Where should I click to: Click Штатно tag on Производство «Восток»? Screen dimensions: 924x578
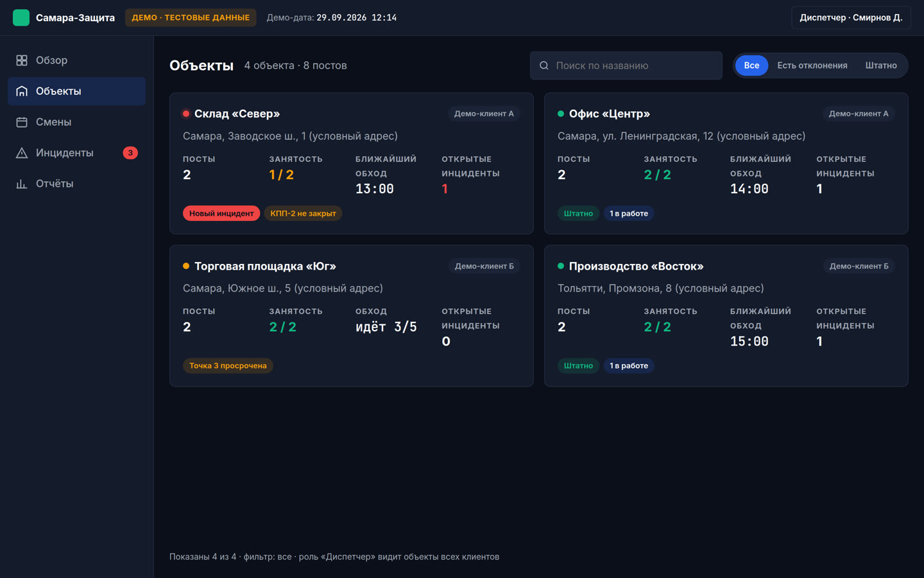coord(578,365)
